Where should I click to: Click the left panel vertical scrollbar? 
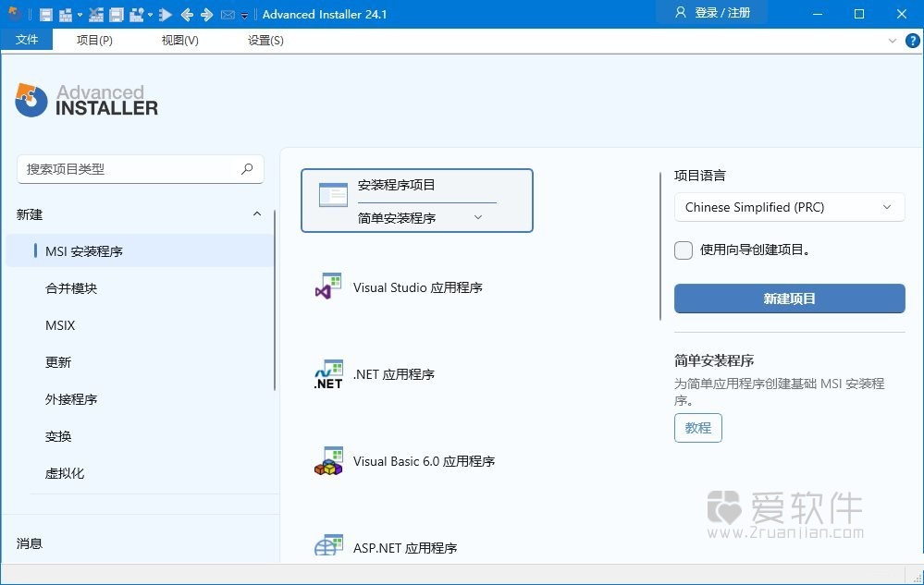275,300
